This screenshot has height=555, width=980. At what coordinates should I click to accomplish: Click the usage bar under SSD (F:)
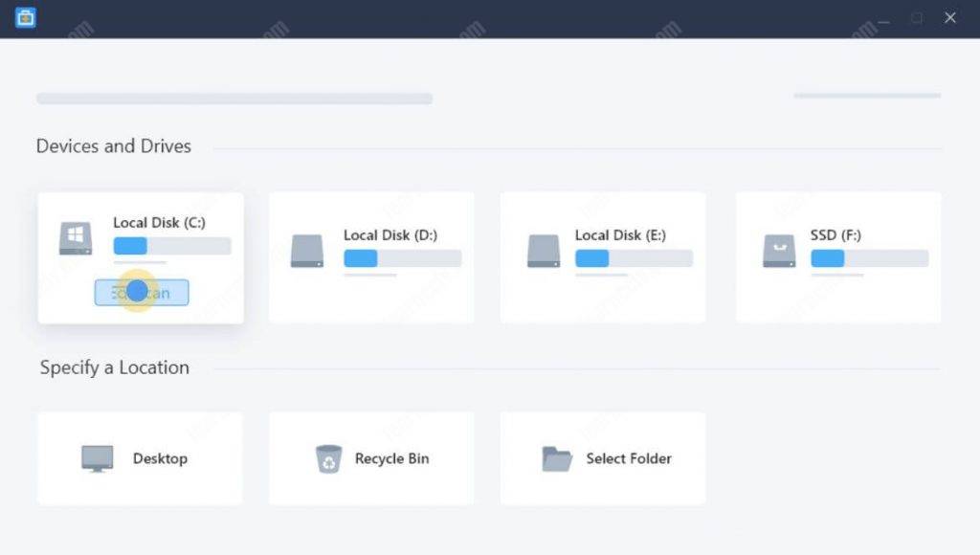click(x=869, y=258)
